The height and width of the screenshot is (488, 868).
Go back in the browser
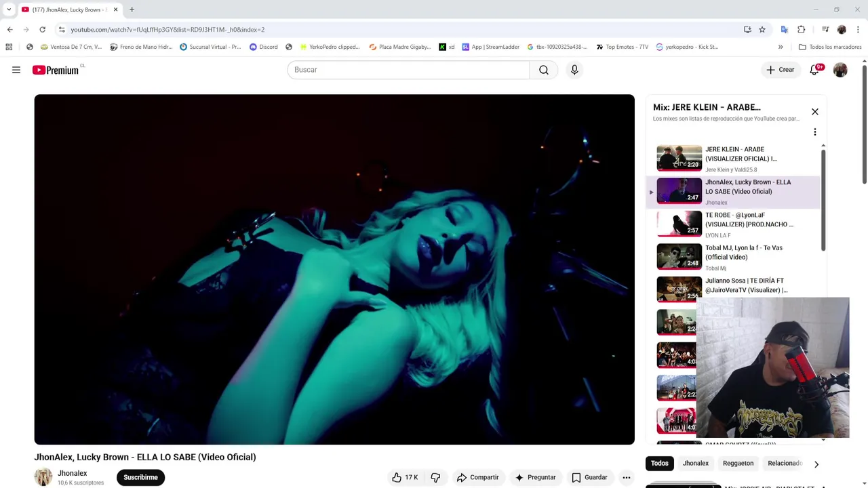pos(9,29)
